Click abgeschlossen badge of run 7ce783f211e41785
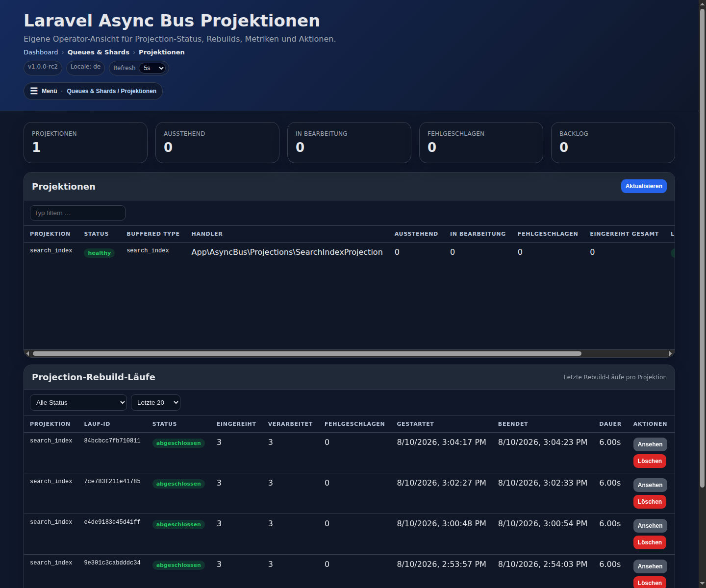Viewport: 706px width, 588px height. pos(178,484)
